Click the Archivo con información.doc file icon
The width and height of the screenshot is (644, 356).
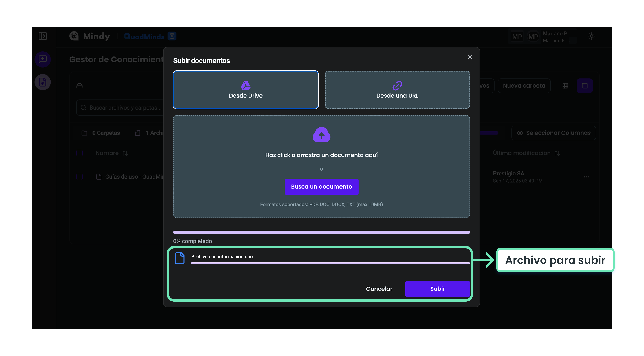point(179,258)
